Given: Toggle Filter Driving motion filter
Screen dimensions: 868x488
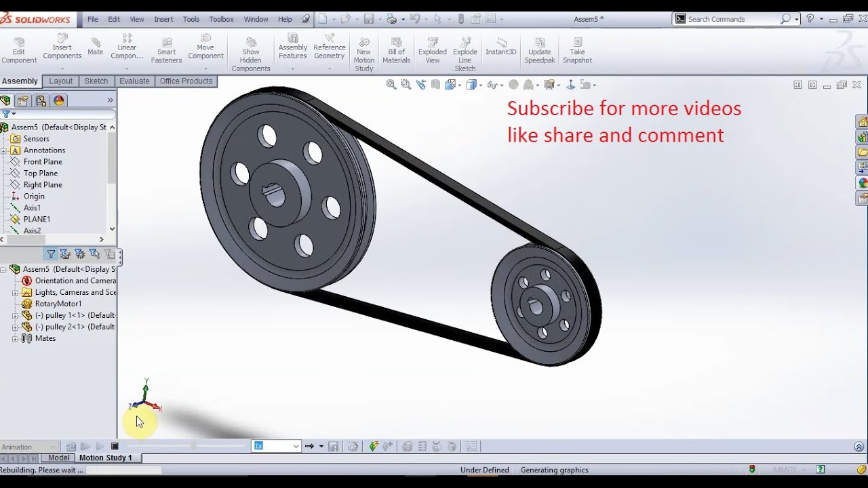Looking at the screenshot, I should 80,254.
